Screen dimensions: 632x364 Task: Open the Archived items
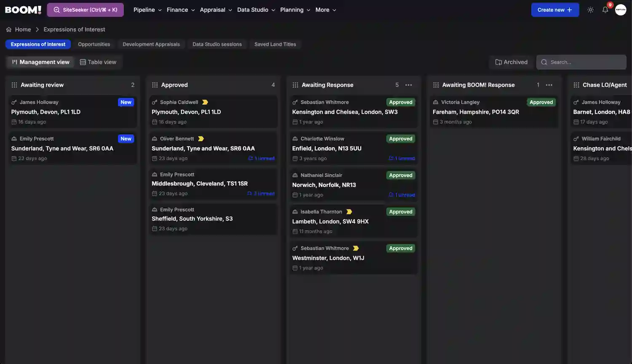pyautogui.click(x=511, y=62)
